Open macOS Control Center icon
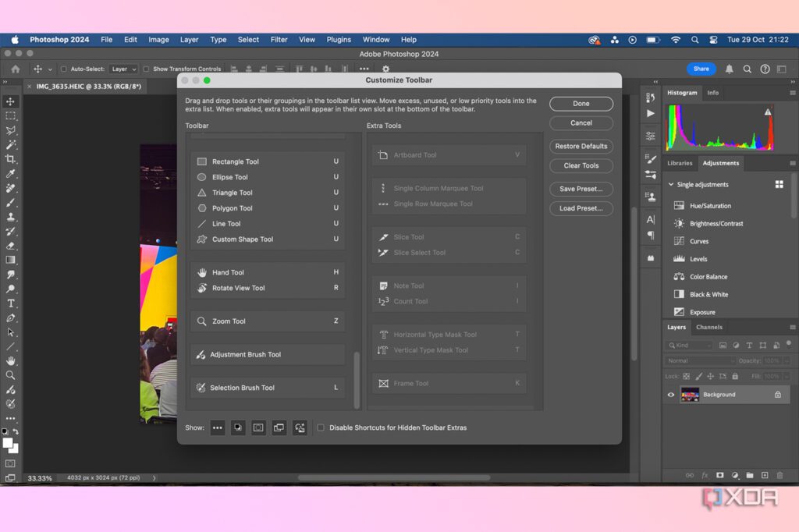The height and width of the screenshot is (532, 799). tap(713, 40)
